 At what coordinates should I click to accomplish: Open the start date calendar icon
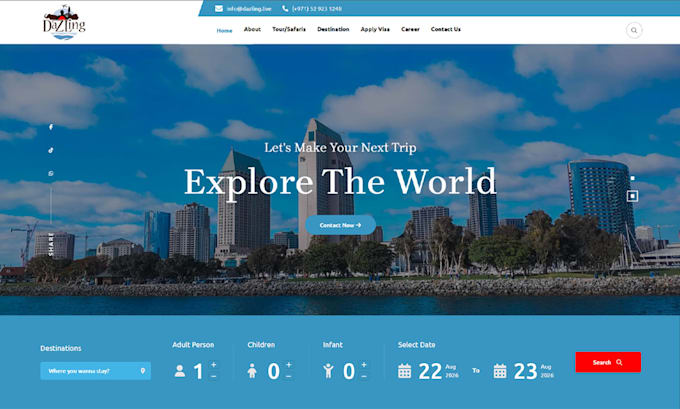point(405,371)
